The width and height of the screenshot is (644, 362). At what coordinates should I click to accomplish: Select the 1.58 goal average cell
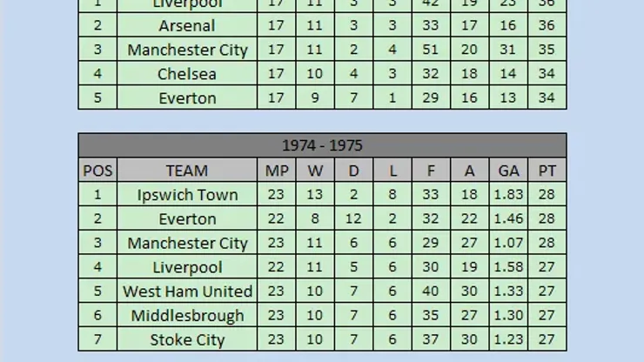click(x=508, y=267)
